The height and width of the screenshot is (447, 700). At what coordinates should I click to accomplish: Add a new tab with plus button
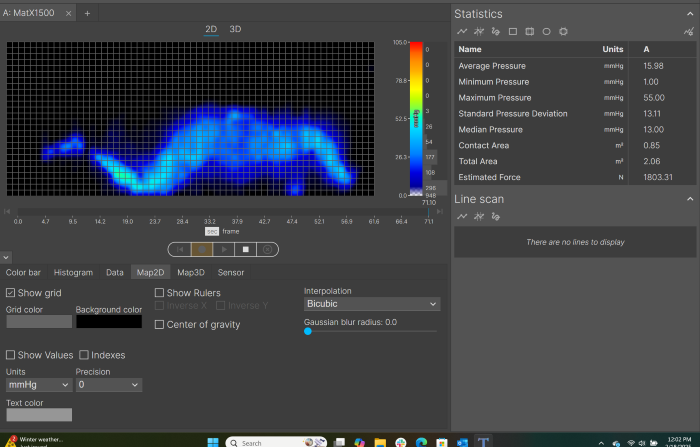tap(88, 13)
